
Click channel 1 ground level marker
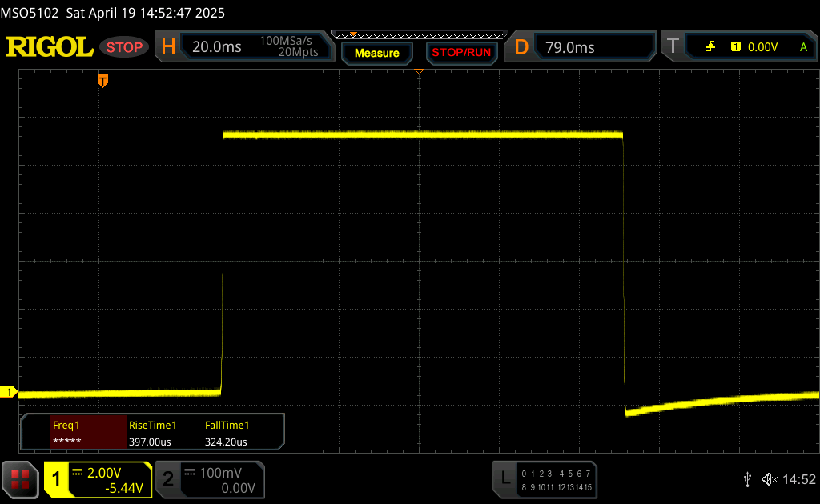(x=8, y=392)
